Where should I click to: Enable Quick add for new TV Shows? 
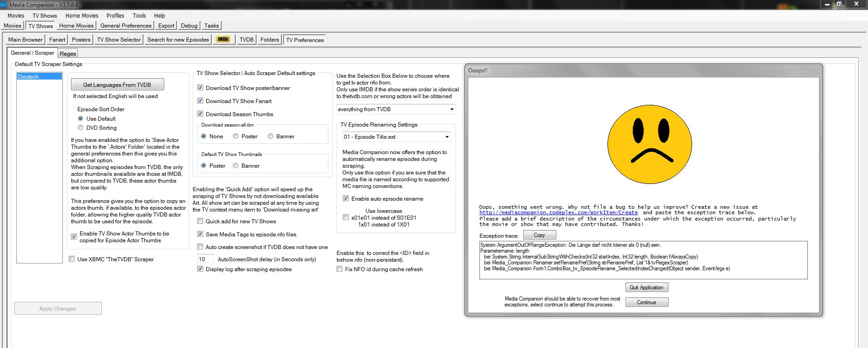pos(200,221)
